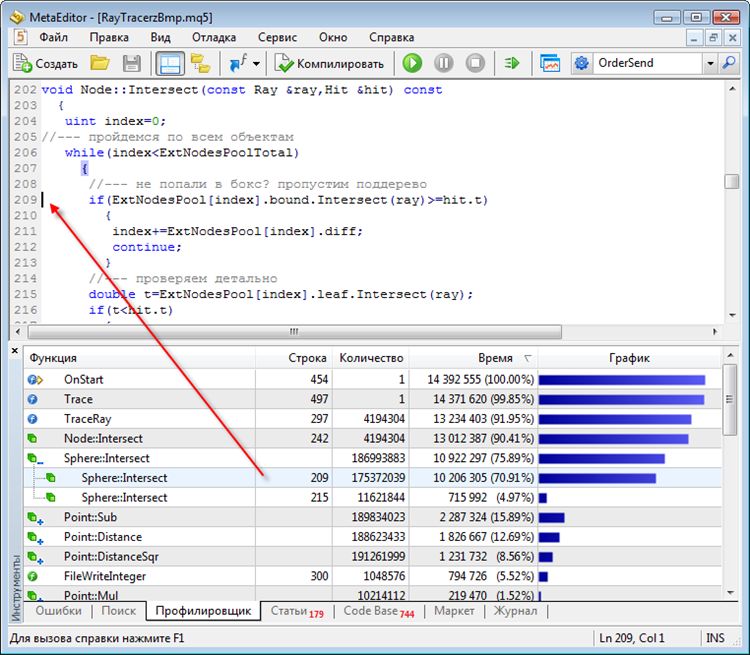Click the OrderSend search input field
Screen dimensions: 750x655
[x=648, y=63]
